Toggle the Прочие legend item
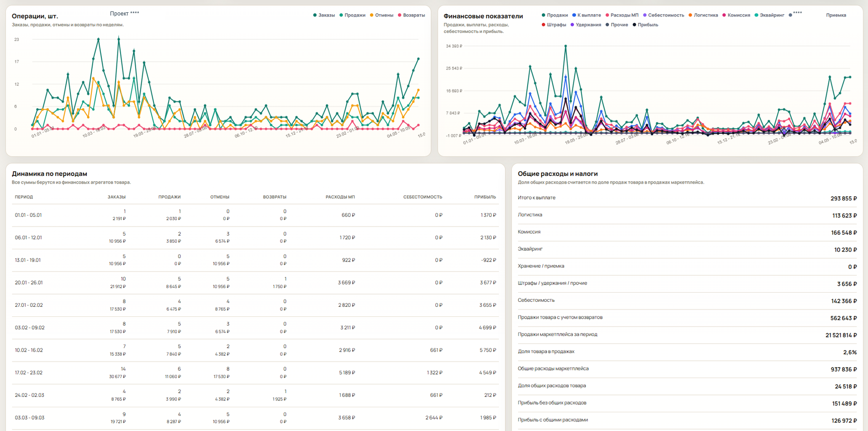Screen dimensions: 868x431 pos(617,25)
